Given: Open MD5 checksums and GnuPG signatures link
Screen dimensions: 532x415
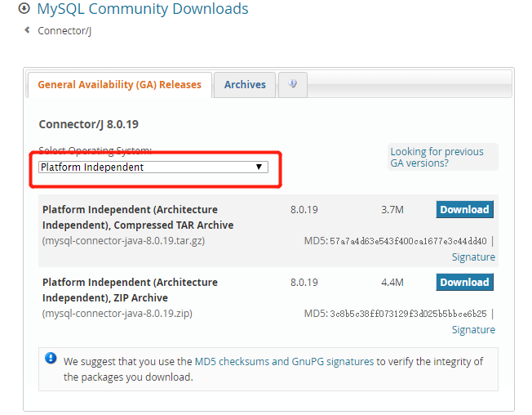Looking at the screenshot, I should pos(284,362).
